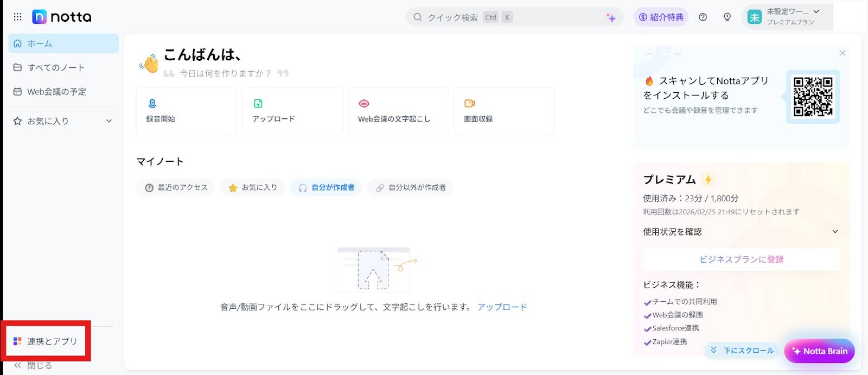The height and width of the screenshot is (375, 868).
Task: Click the お気に入り star in sidebar
Action: click(x=17, y=121)
